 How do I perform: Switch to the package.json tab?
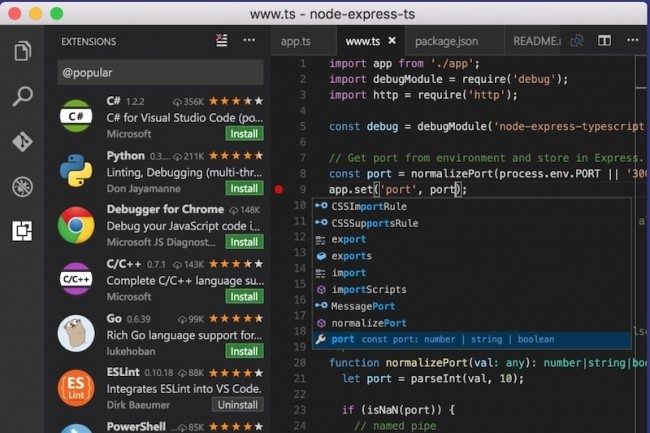(x=447, y=42)
